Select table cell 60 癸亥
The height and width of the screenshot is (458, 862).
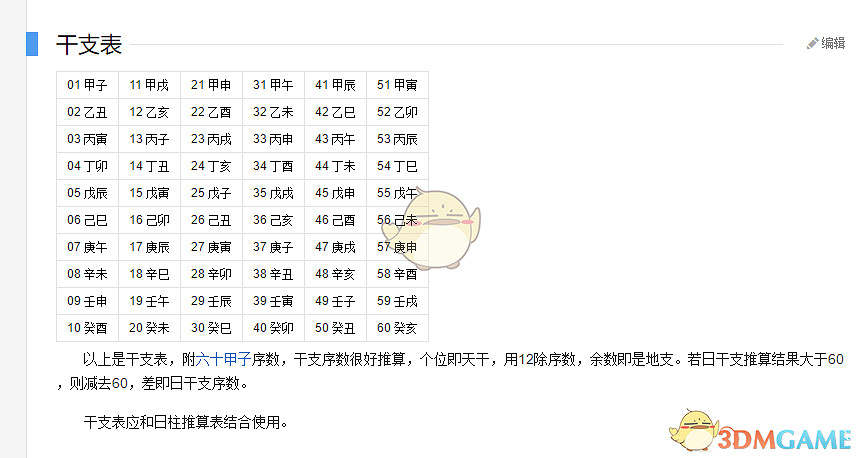397,328
